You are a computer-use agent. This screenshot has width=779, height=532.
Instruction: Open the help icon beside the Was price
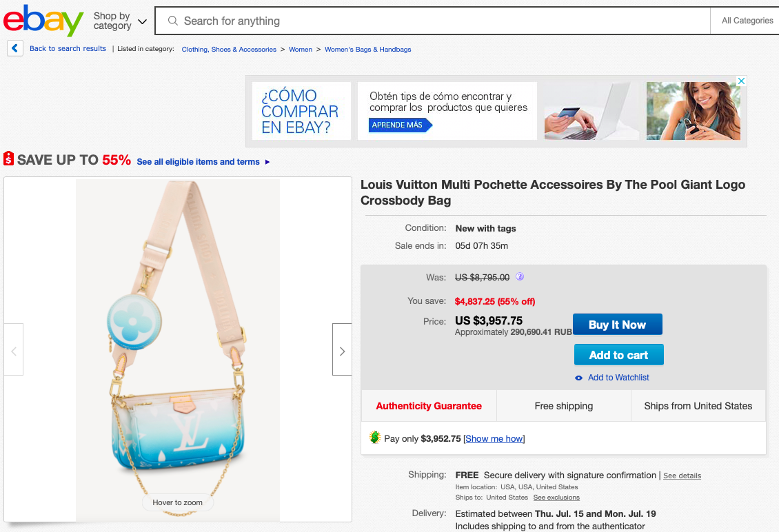tap(520, 277)
